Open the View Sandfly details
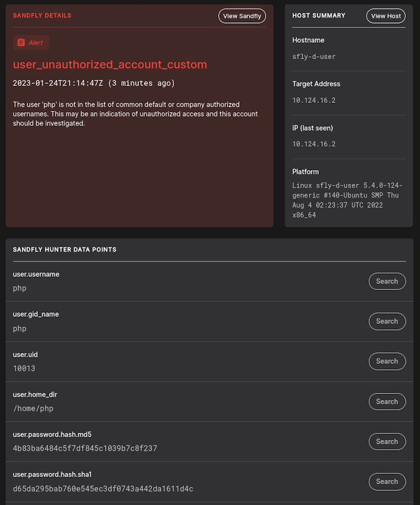Viewport: 420px width, 505px height. pyautogui.click(x=242, y=16)
